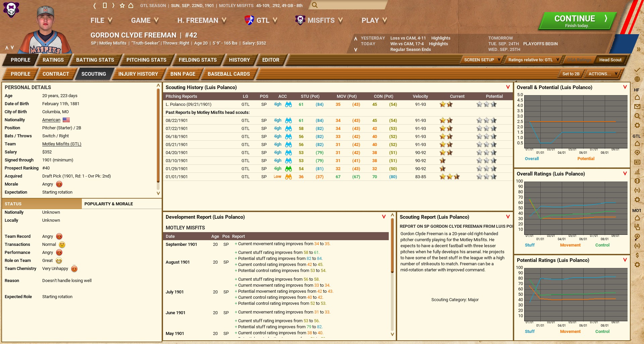Toggle OSA Ratings view
644x344 pixels.
(579, 60)
